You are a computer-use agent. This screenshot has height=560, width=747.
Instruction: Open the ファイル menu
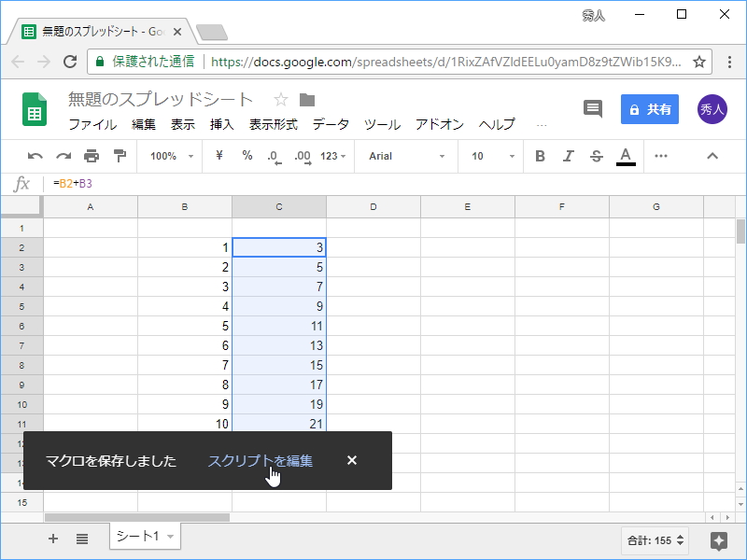[92, 125]
